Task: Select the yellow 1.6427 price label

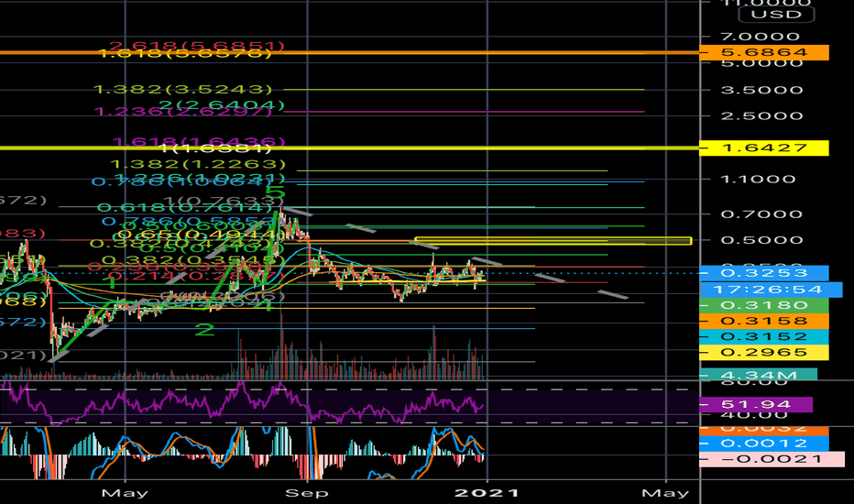Action: pos(763,148)
